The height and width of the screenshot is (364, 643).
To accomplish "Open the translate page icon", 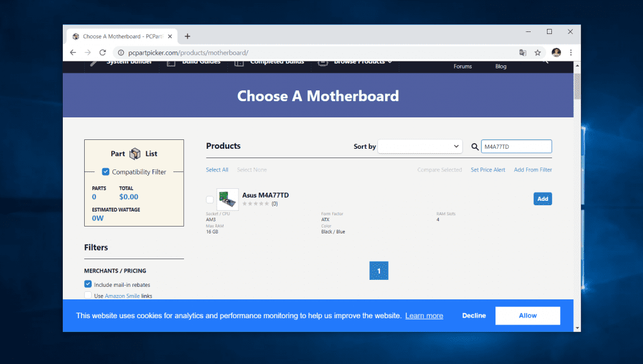I will tap(522, 53).
